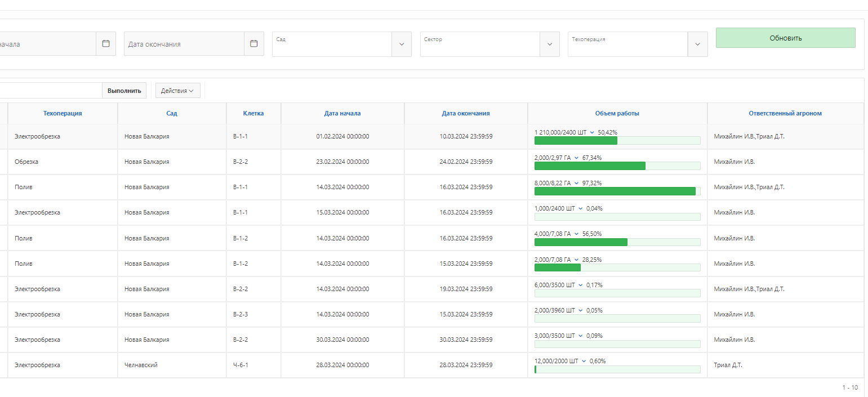Sort by the Дата окончания column header
Image resolution: width=868 pixels, height=397 pixels.
466,113
